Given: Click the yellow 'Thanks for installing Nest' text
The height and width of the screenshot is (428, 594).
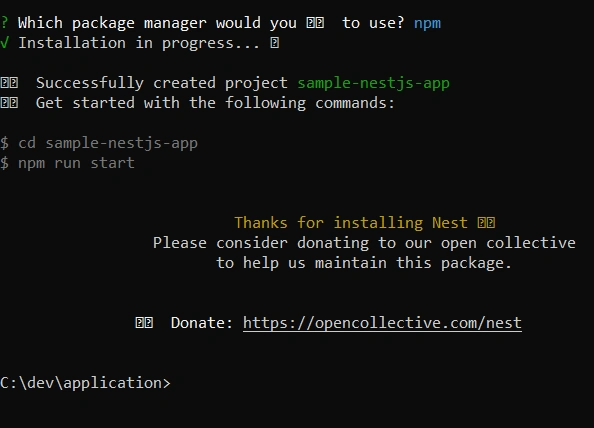Looking at the screenshot, I should tap(351, 223).
